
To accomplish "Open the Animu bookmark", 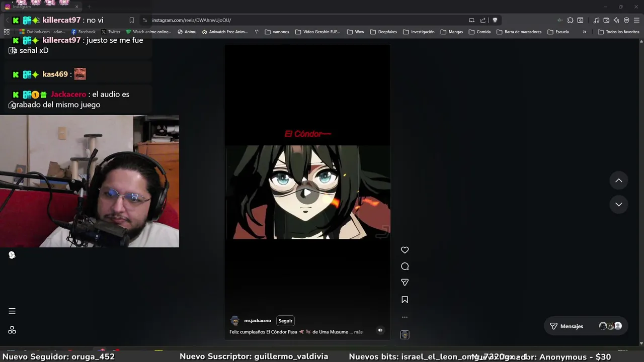I will 187,32.
